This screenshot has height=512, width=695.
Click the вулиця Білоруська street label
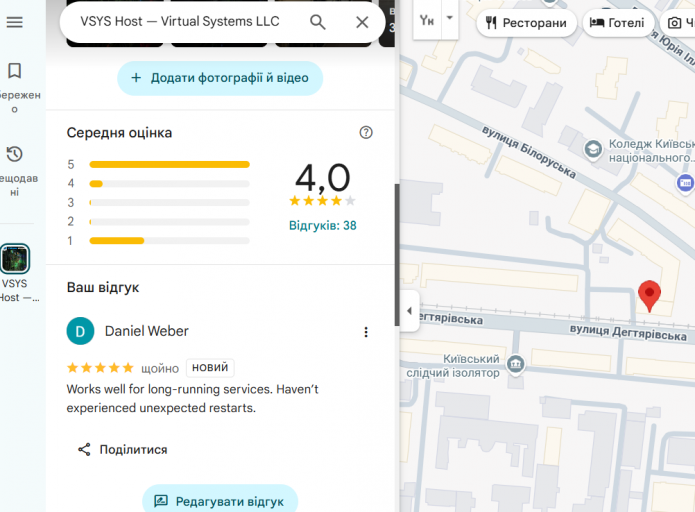pos(528,152)
